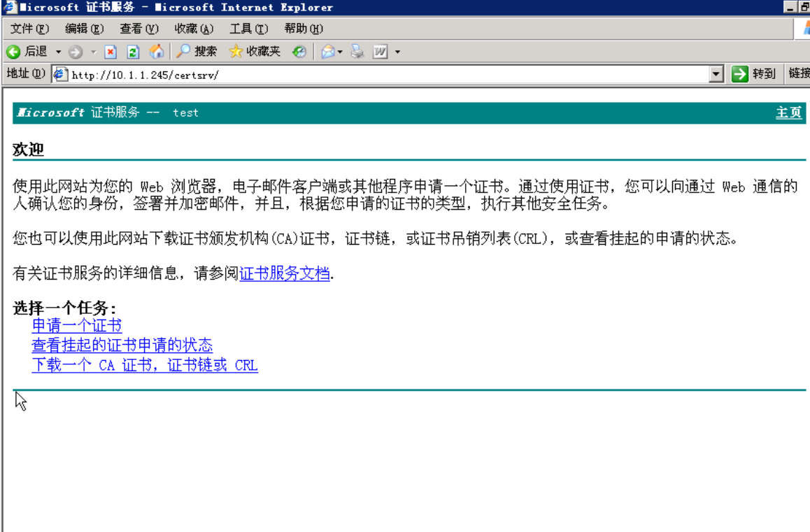
Task: Click the Print icon
Action: (x=357, y=51)
